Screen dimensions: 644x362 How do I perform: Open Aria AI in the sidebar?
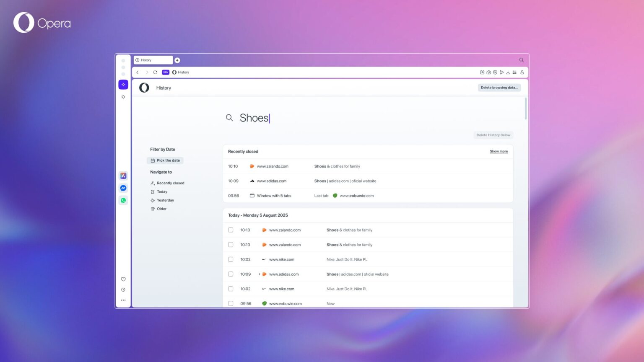coord(123,84)
